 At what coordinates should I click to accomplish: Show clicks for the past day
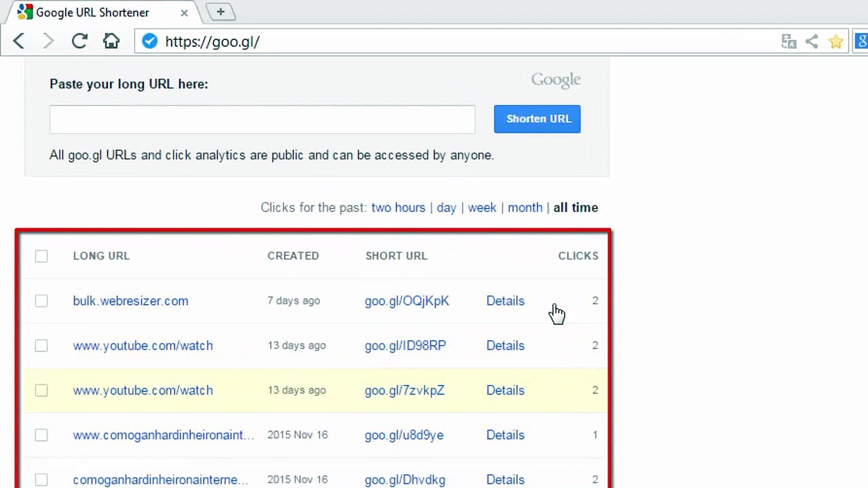(x=446, y=207)
